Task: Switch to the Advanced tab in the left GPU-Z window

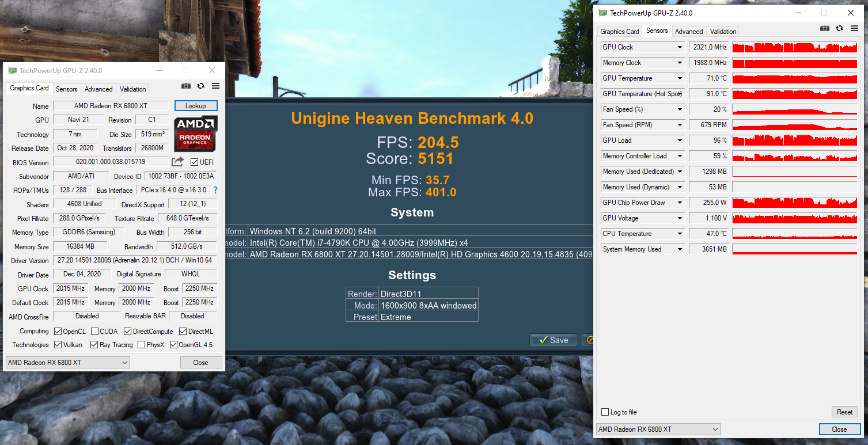Action: 98,89
